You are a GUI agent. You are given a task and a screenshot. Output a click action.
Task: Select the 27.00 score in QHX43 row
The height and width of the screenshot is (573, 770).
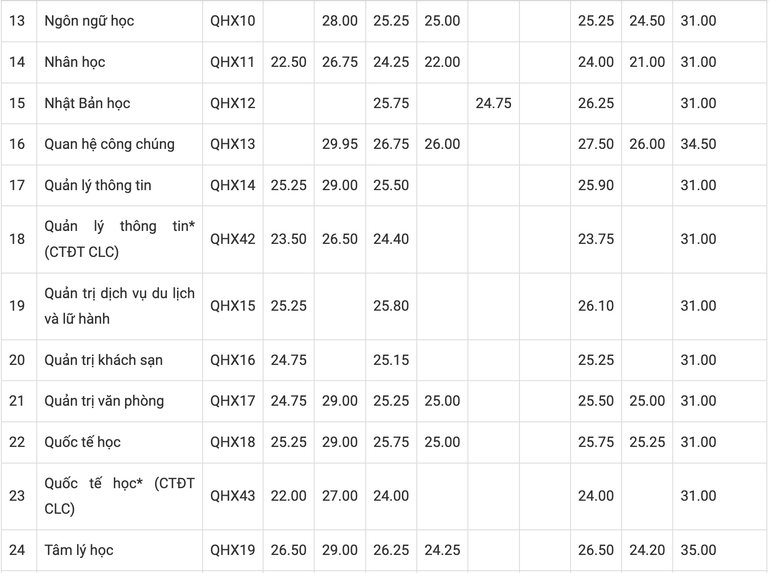pyautogui.click(x=340, y=496)
